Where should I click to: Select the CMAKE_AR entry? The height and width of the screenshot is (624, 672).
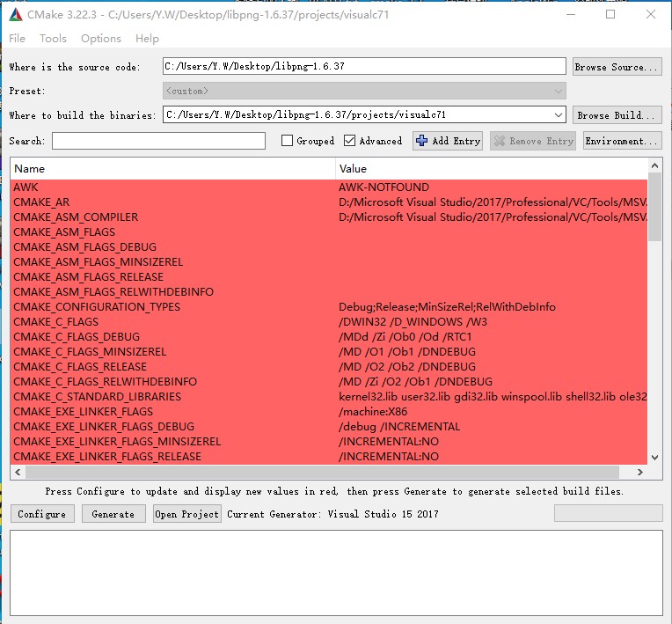(41, 202)
